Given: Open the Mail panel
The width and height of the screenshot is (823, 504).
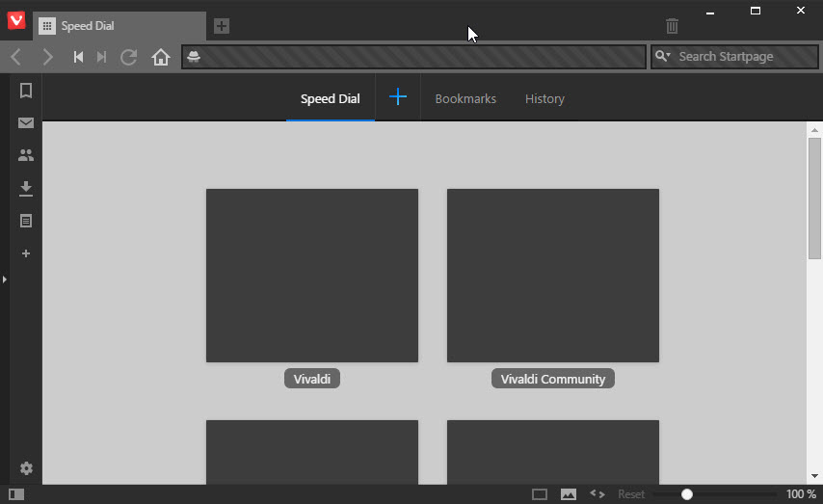Looking at the screenshot, I should 26,122.
